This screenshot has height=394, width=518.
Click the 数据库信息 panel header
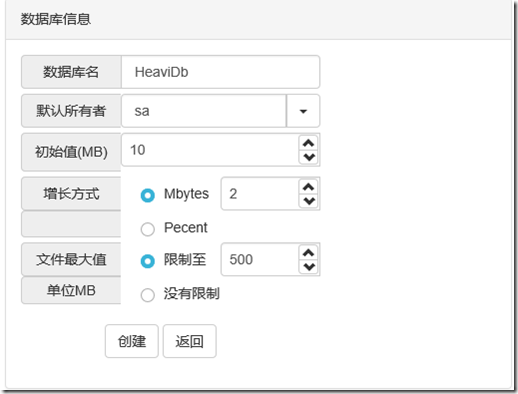[x=258, y=19]
